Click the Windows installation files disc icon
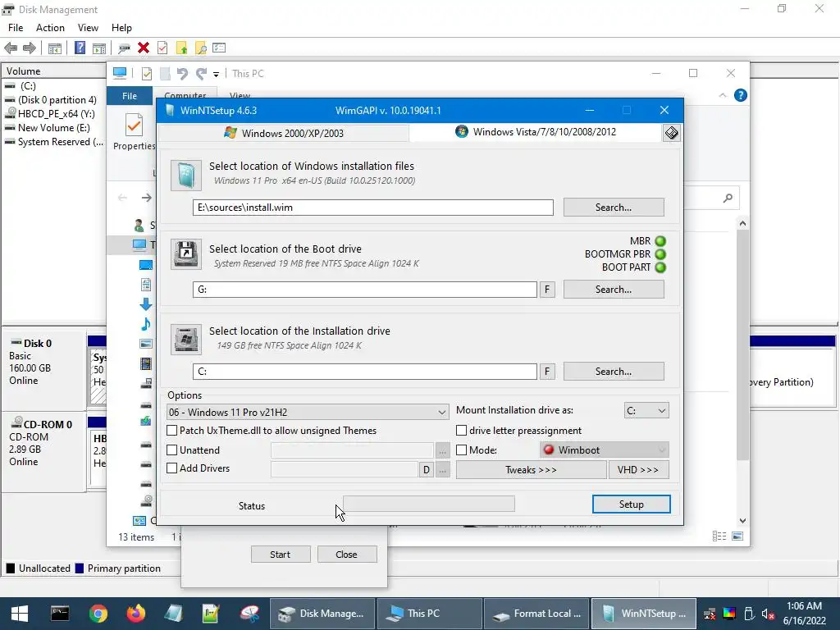 [186, 176]
